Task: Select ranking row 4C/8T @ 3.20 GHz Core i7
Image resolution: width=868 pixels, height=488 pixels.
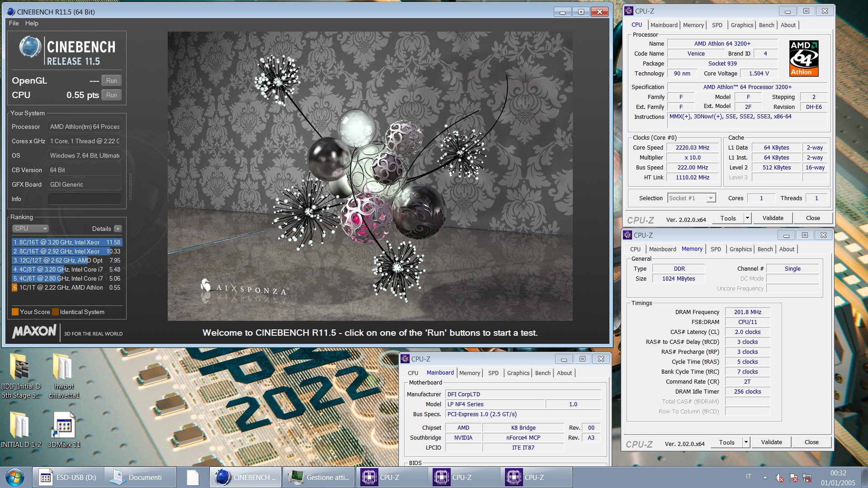Action: click(66, 270)
